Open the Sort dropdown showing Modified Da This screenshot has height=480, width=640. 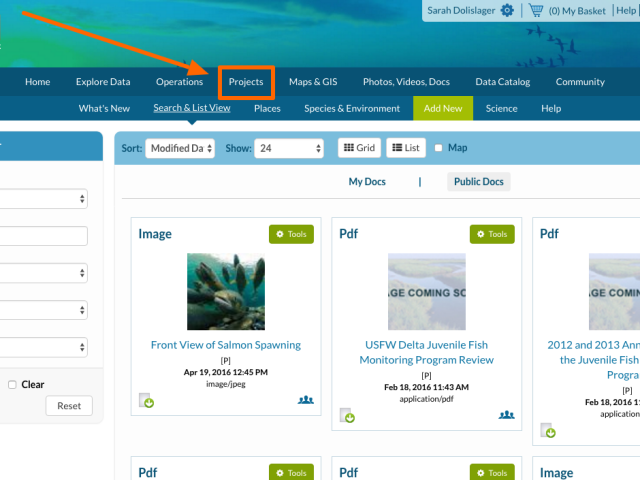(180, 148)
